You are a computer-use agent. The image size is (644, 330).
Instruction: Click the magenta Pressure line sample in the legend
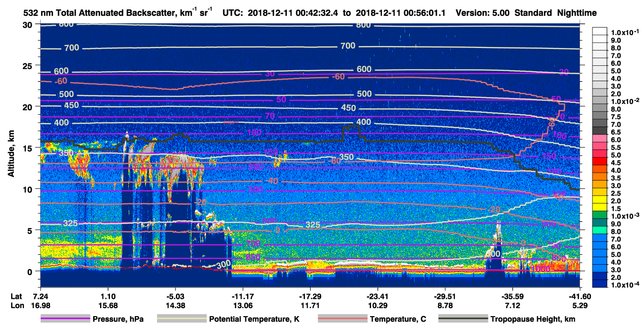click(64, 319)
